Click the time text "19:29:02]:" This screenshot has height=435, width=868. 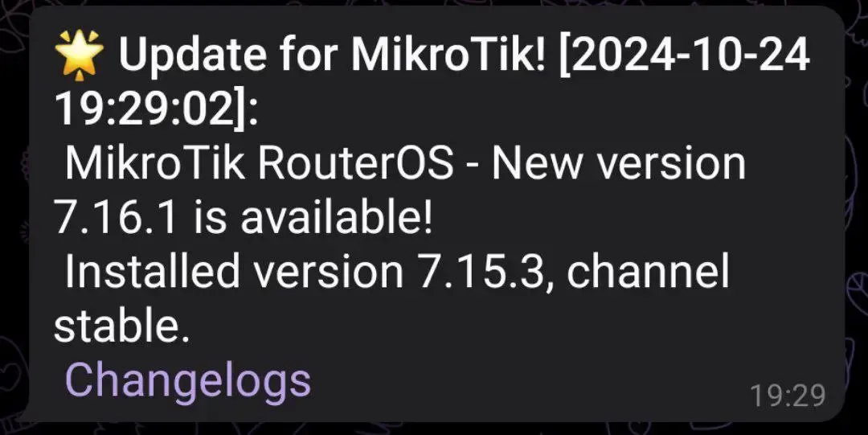pos(156,109)
